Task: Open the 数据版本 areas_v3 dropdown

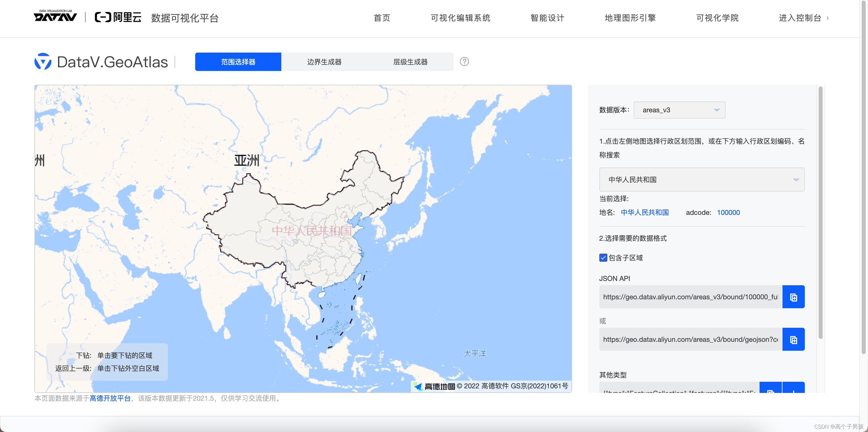Action: pos(679,110)
